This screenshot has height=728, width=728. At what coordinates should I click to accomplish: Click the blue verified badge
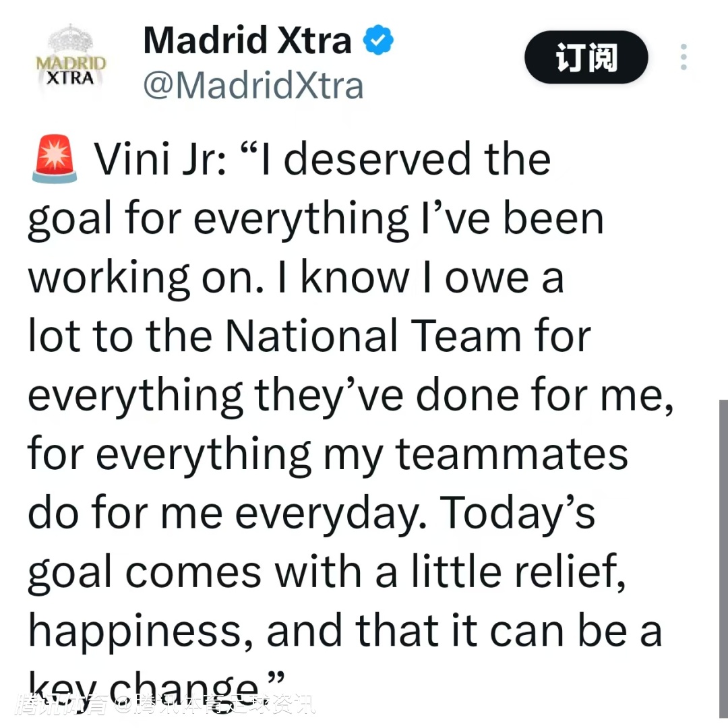(x=379, y=42)
